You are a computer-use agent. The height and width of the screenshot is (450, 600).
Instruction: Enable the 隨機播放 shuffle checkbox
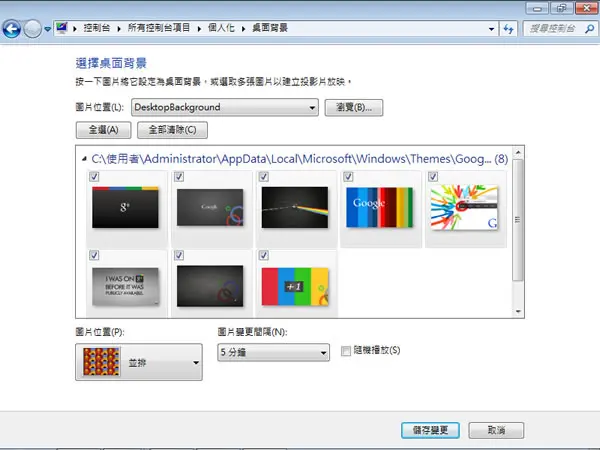[346, 351]
